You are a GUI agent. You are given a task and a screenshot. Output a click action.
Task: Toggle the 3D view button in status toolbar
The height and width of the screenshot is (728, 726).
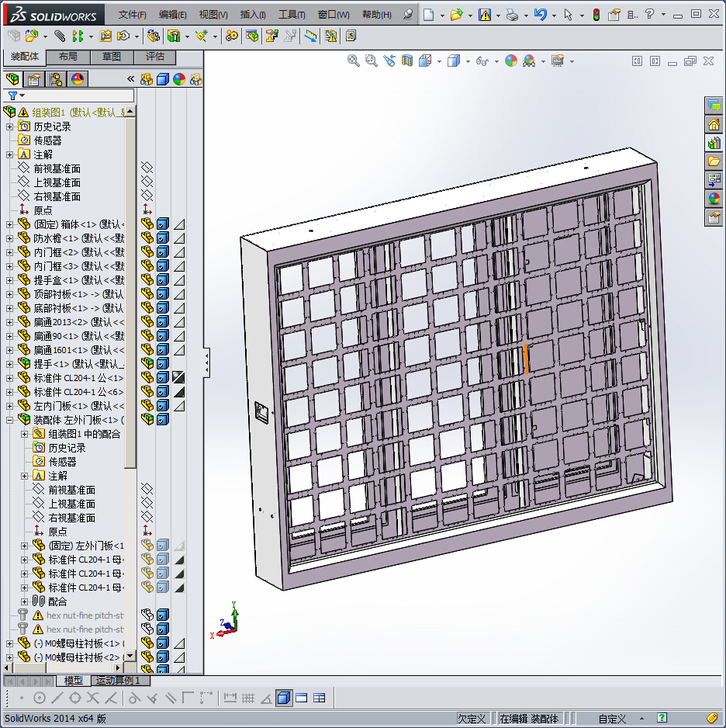tap(284, 698)
